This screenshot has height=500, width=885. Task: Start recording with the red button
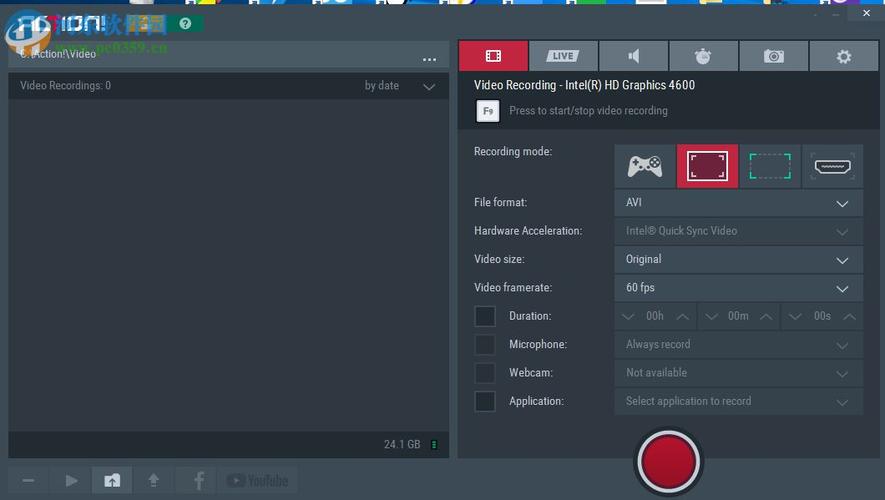pyautogui.click(x=668, y=462)
